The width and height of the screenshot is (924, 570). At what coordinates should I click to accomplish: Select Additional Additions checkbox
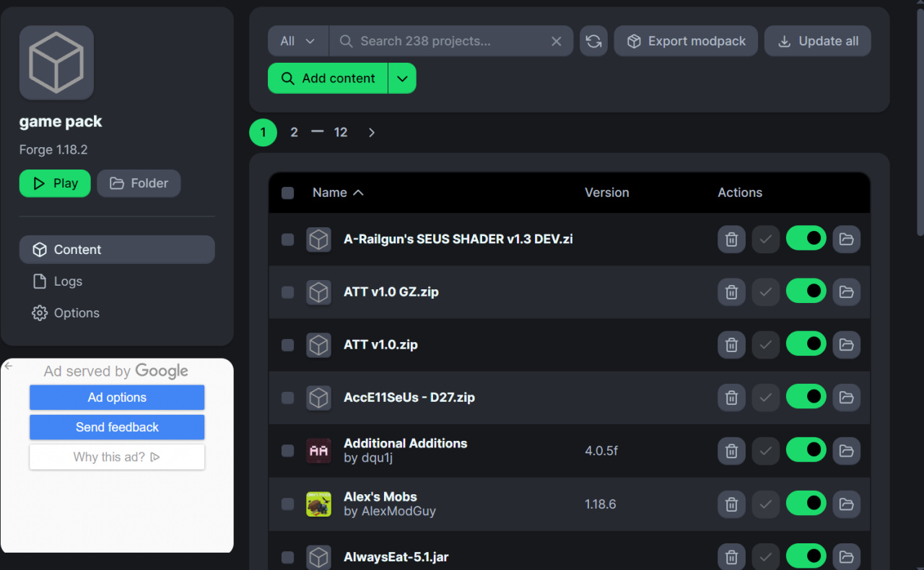[x=287, y=451]
